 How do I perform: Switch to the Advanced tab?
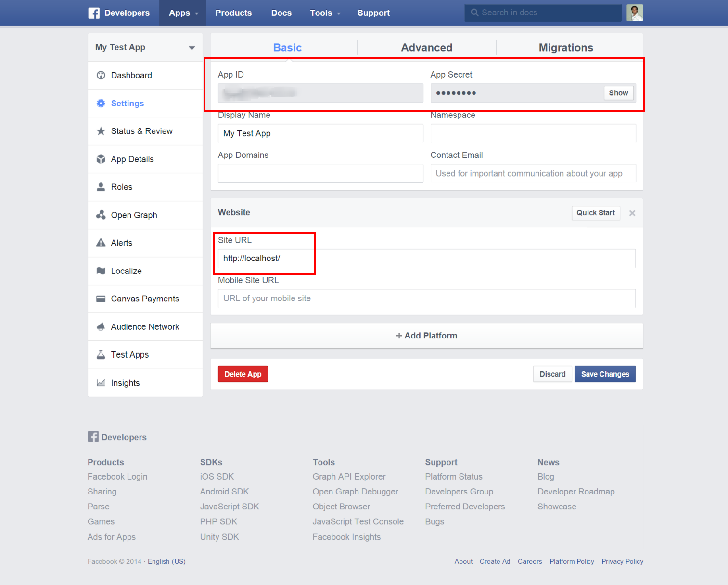[427, 48]
